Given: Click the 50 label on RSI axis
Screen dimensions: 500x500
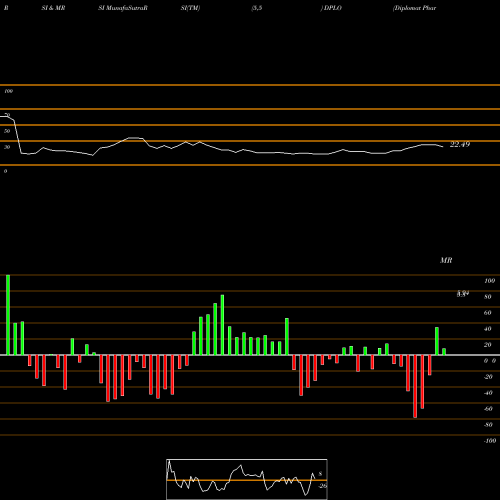Looking at the screenshot, I should 7,131.
